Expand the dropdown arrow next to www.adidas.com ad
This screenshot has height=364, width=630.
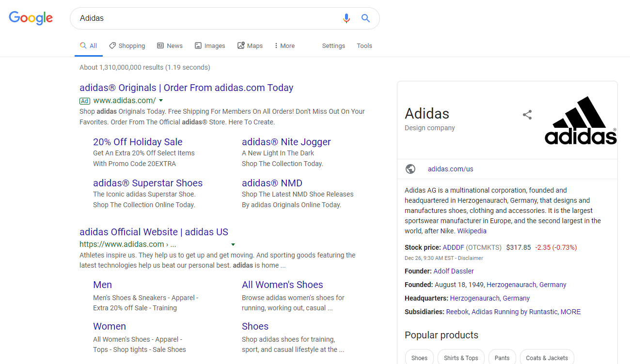click(160, 101)
